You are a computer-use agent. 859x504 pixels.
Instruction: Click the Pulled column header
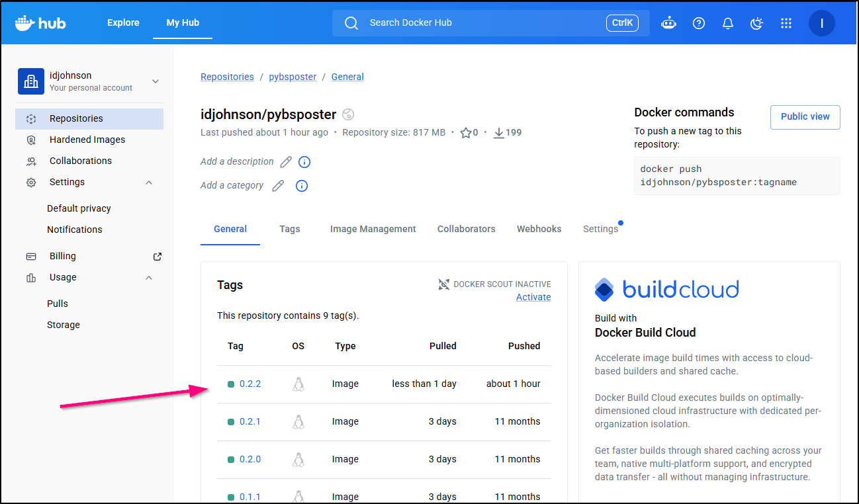pyautogui.click(x=443, y=346)
